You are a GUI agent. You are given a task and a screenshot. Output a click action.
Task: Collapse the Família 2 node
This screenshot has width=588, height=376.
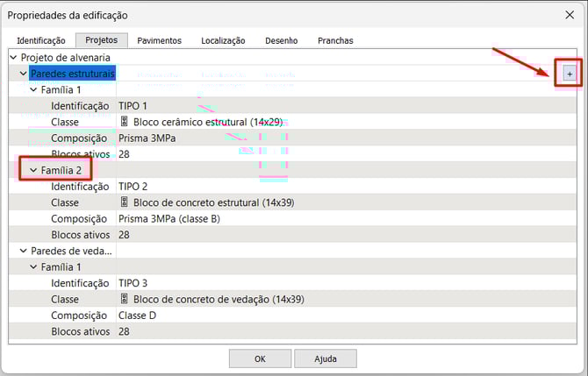tap(34, 170)
